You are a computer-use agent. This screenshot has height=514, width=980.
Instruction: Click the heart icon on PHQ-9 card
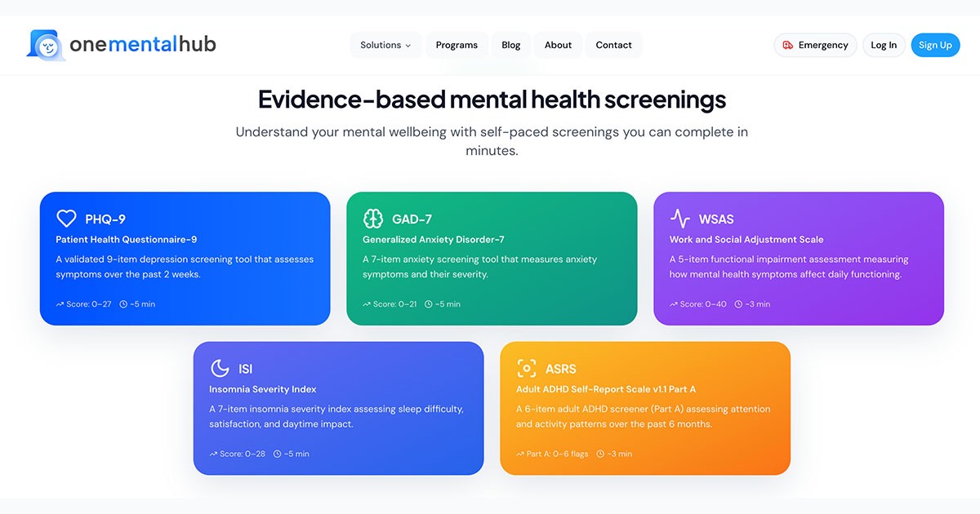pyautogui.click(x=66, y=219)
